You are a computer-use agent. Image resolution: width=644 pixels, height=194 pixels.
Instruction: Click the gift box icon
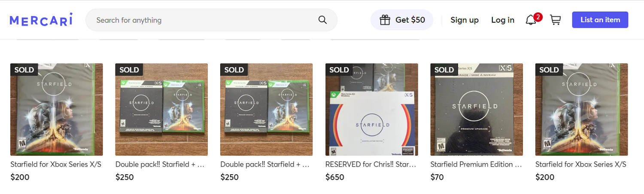point(385,20)
